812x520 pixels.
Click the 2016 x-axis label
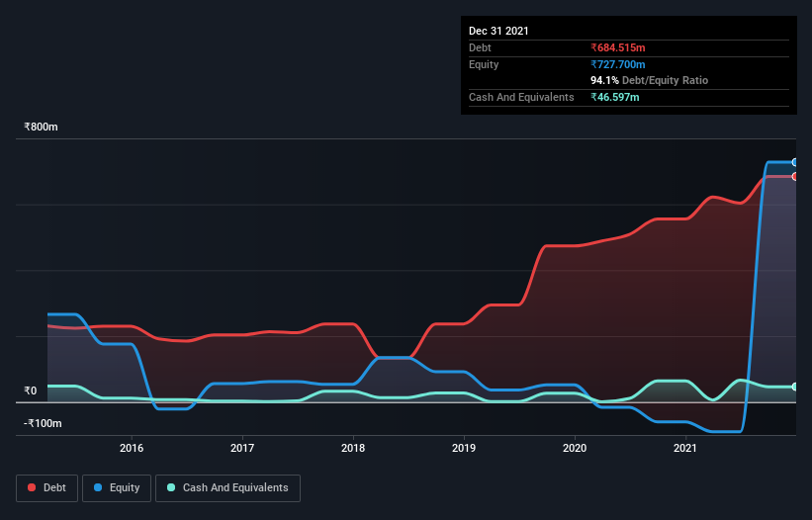pos(132,448)
